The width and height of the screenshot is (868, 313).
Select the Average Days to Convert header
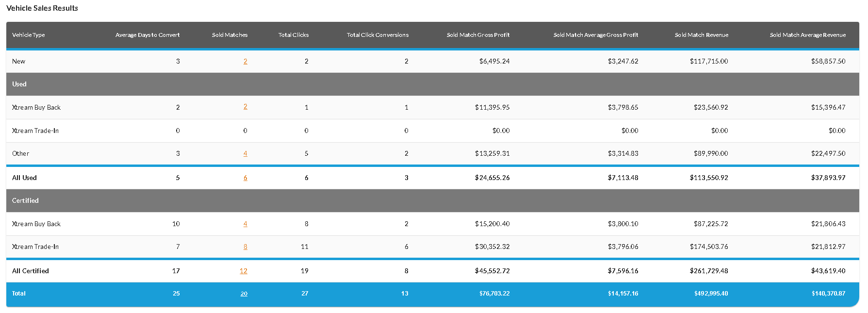point(147,35)
